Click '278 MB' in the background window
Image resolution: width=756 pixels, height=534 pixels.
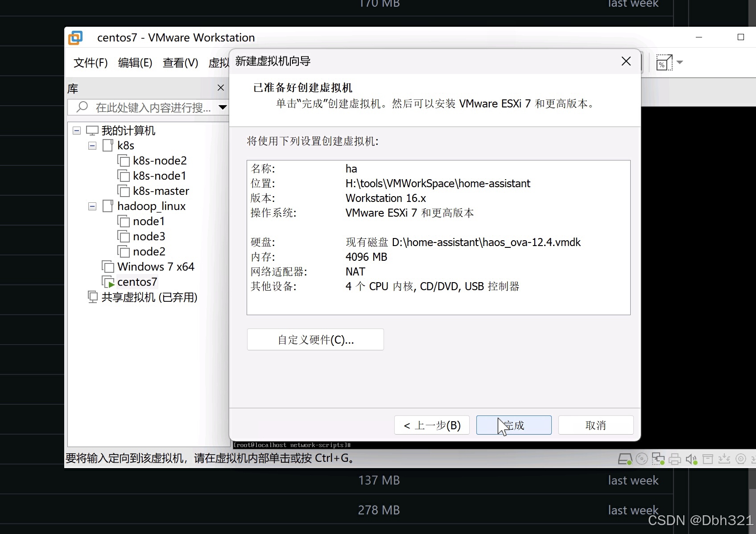coord(379,510)
